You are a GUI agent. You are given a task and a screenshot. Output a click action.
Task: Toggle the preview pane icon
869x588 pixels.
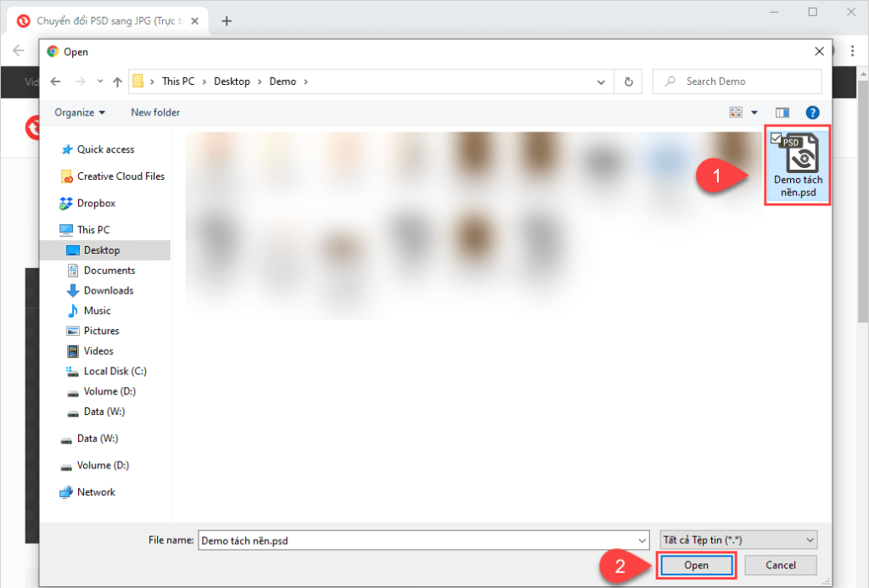782,112
